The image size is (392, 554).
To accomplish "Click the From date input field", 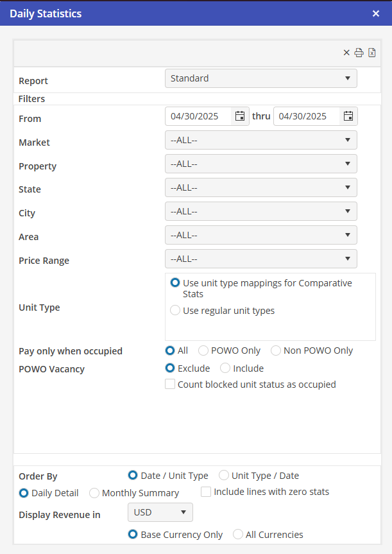I will pyautogui.click(x=199, y=116).
